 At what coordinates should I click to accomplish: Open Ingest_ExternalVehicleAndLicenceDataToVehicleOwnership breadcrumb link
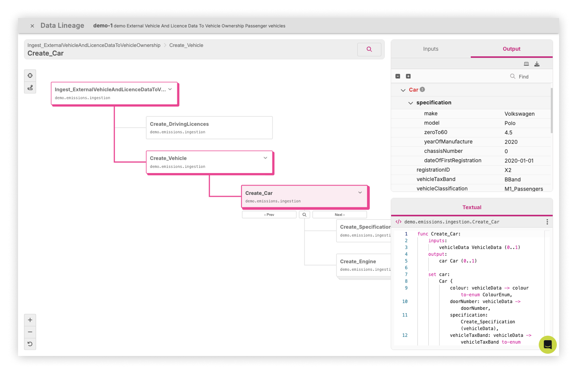[93, 45]
